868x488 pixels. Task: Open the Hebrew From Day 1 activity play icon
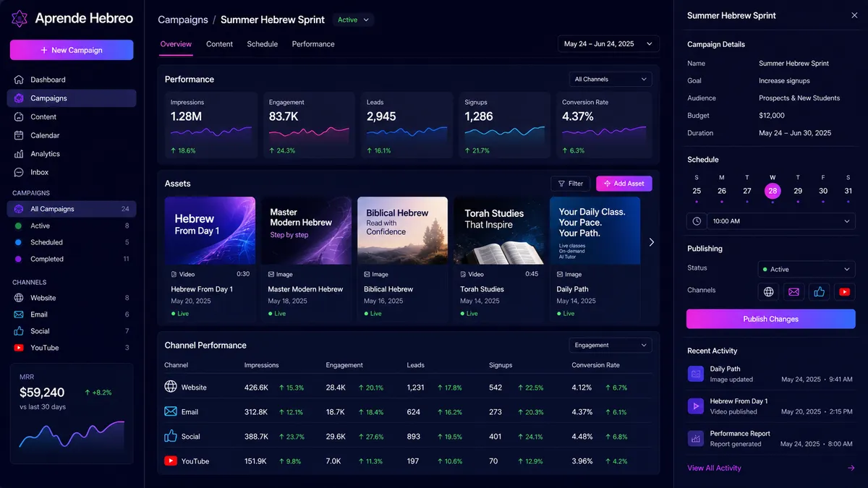pyautogui.click(x=695, y=406)
